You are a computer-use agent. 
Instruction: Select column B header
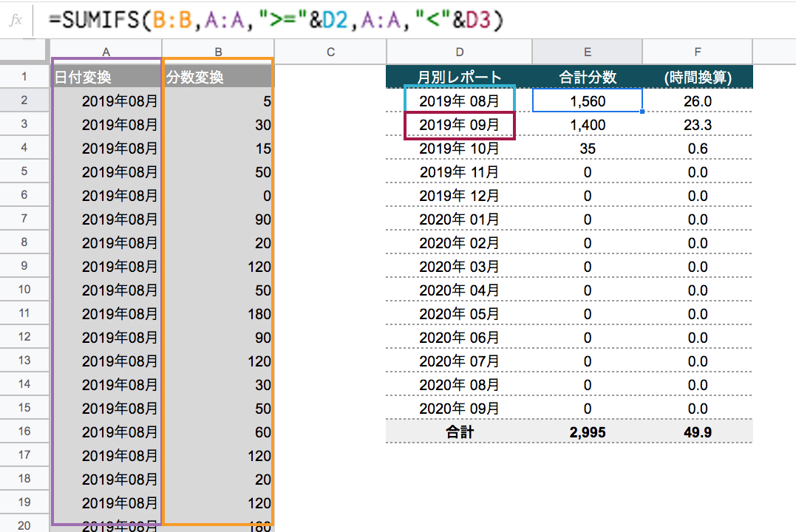point(218,52)
